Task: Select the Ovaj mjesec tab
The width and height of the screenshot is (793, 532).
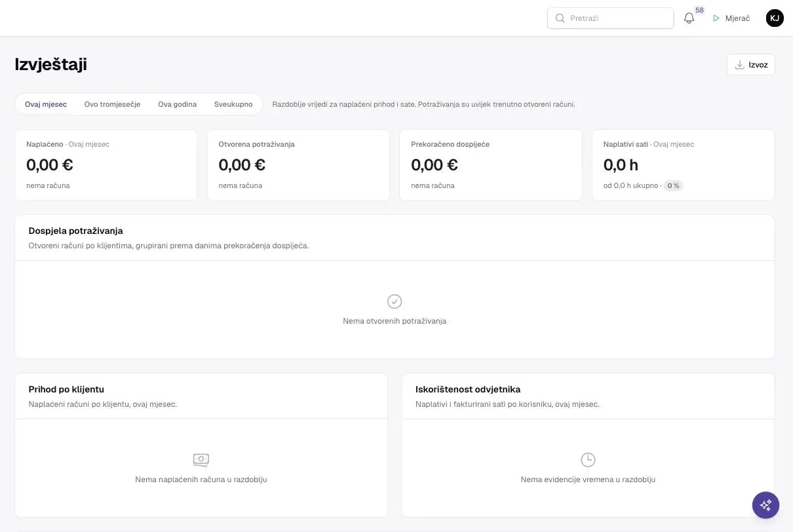Action: point(46,104)
